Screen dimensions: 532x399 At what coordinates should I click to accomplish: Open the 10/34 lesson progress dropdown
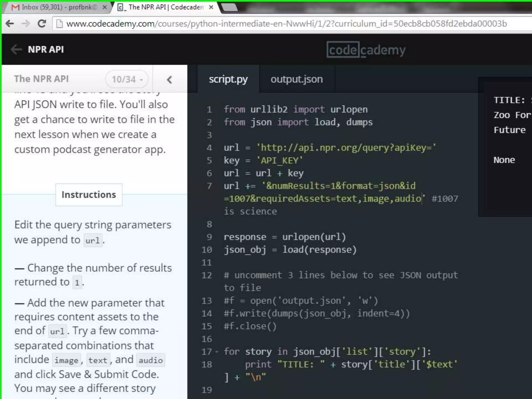pyautogui.click(x=127, y=79)
